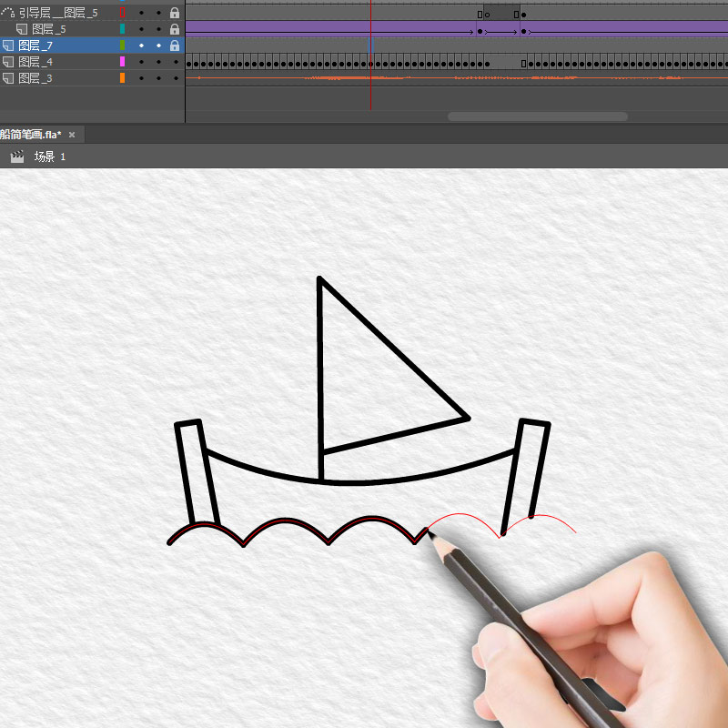Select the 图层_5 layer name
This screenshot has height=728, width=728.
click(49, 29)
